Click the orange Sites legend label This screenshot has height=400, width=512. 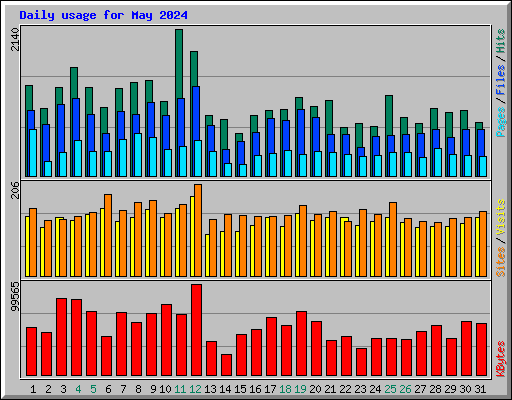pos(501,262)
